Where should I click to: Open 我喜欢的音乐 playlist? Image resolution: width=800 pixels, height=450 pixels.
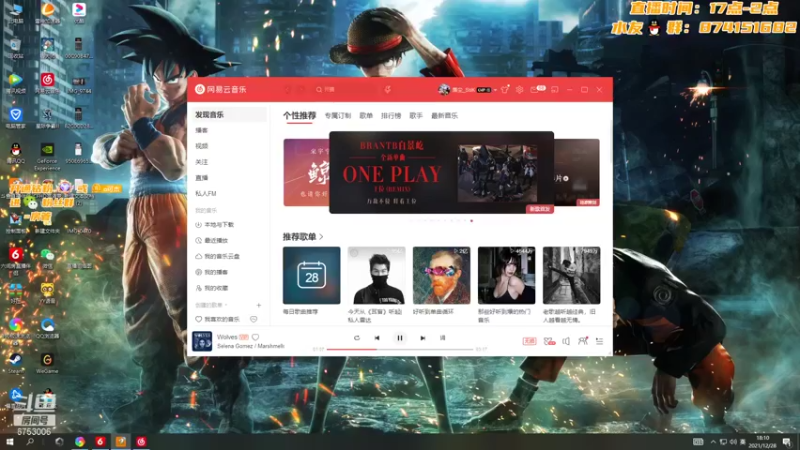(221, 319)
